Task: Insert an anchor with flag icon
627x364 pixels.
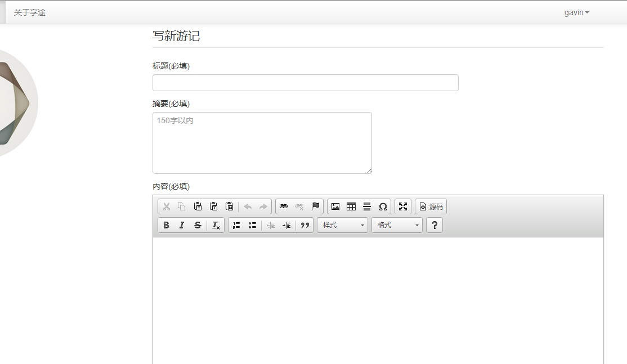Action: pyautogui.click(x=315, y=206)
